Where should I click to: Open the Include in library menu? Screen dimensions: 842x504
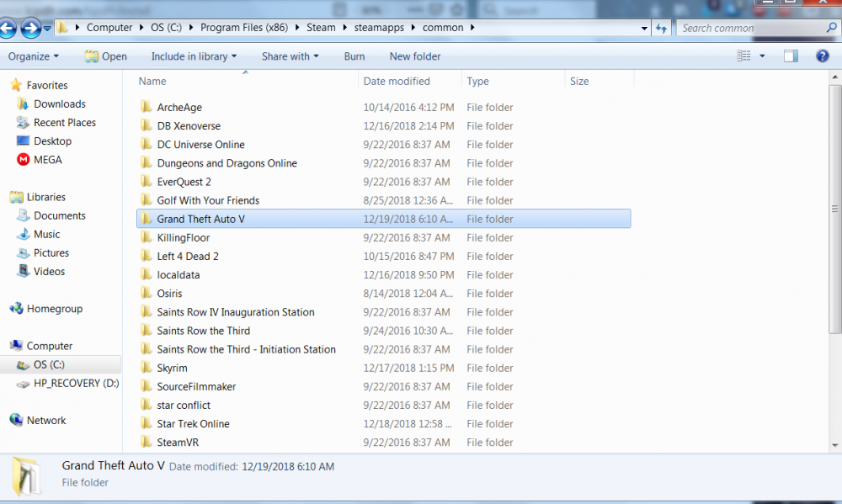coord(194,56)
